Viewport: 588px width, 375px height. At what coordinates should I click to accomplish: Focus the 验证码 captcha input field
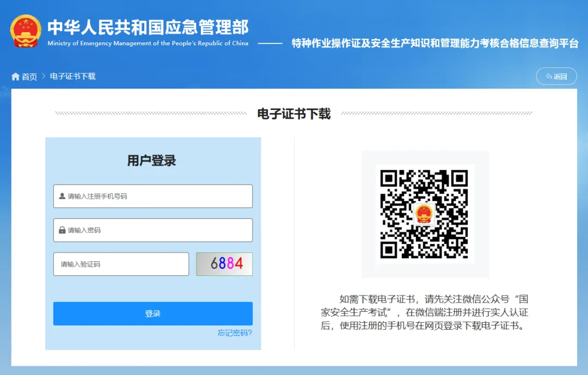pos(121,264)
